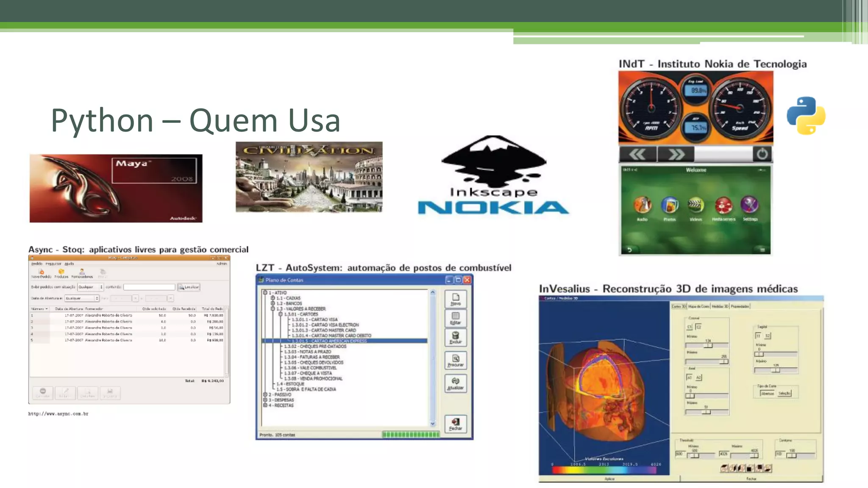The width and height of the screenshot is (868, 488).
Task: Click the Fechar button in InVesalius
Action: 751,479
